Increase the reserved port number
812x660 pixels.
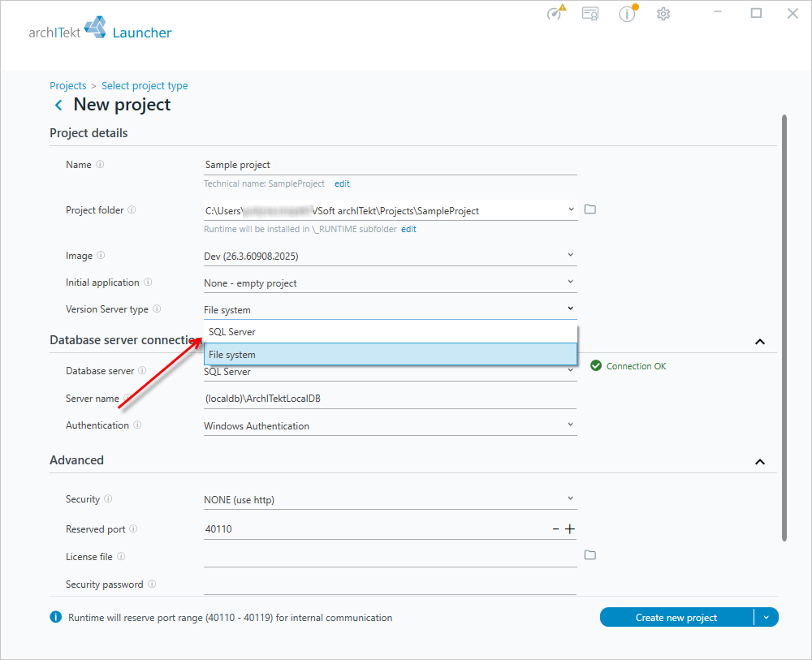[570, 529]
